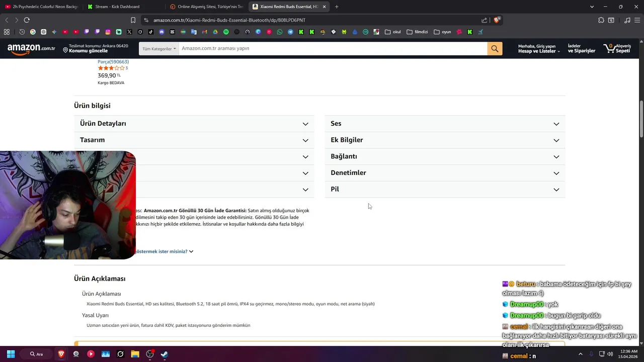This screenshot has height=362, width=644.
Task: Open the Telegram bookmark icon
Action: point(290,32)
